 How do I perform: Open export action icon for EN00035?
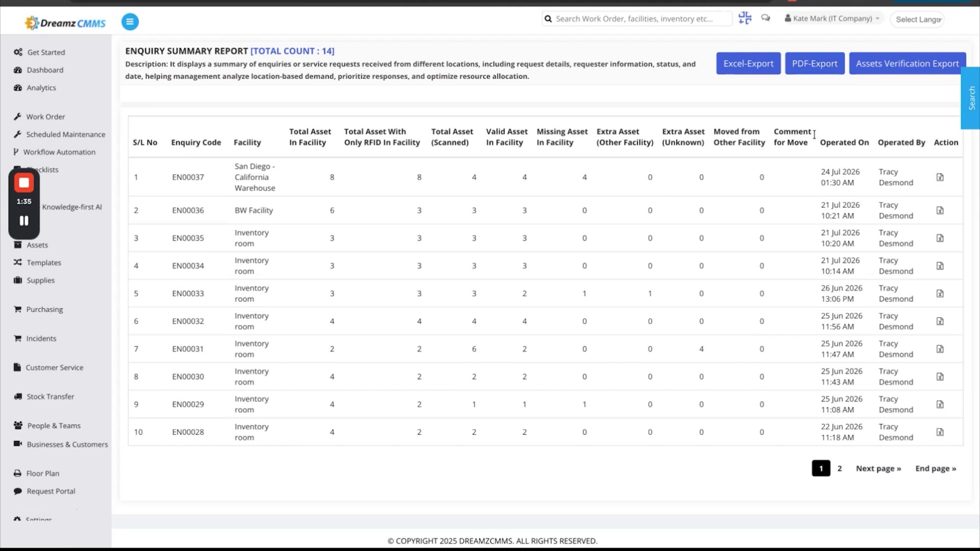click(940, 238)
